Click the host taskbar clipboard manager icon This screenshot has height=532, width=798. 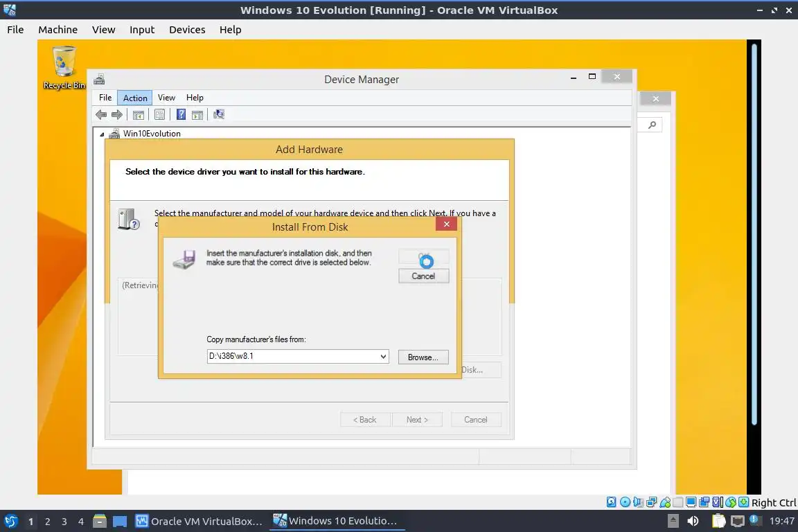718,521
